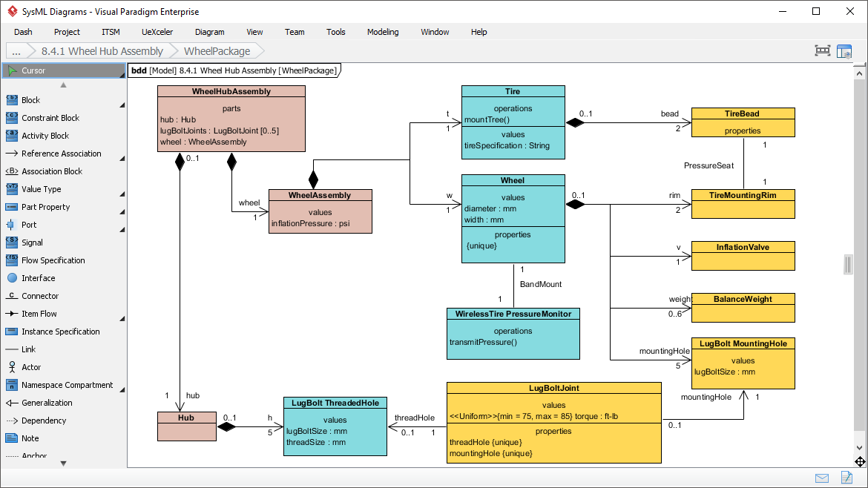Open the Modeling menu
This screenshot has height=488, width=868.
382,32
